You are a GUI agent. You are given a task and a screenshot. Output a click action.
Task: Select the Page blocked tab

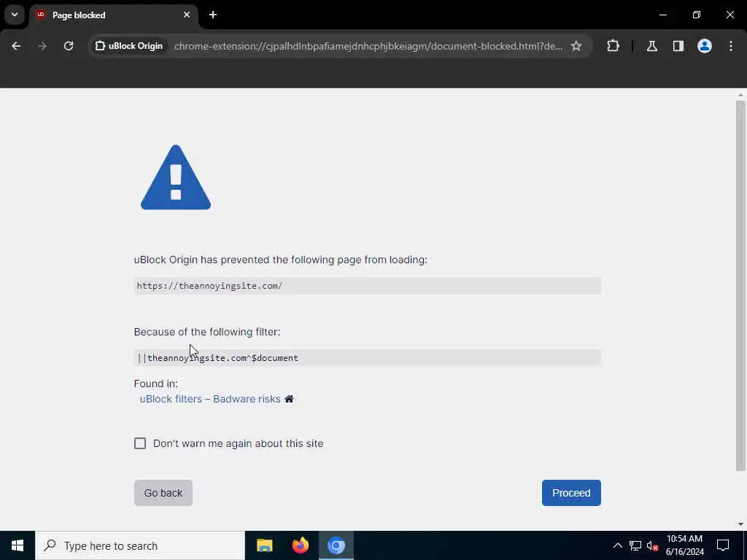pos(113,15)
